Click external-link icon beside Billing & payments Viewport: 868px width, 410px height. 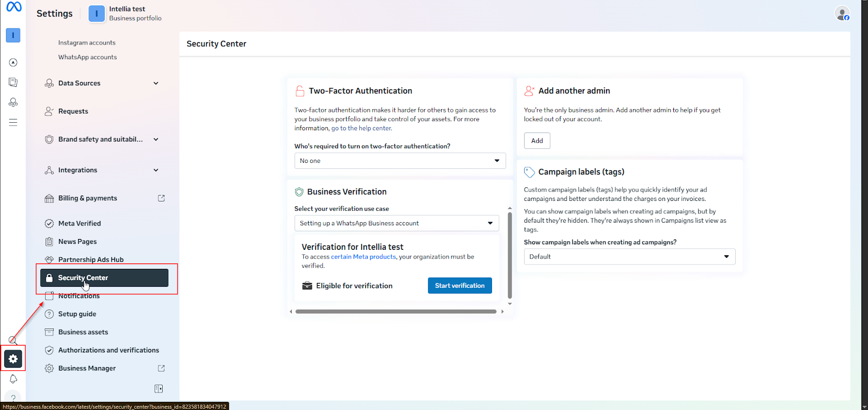tap(161, 198)
